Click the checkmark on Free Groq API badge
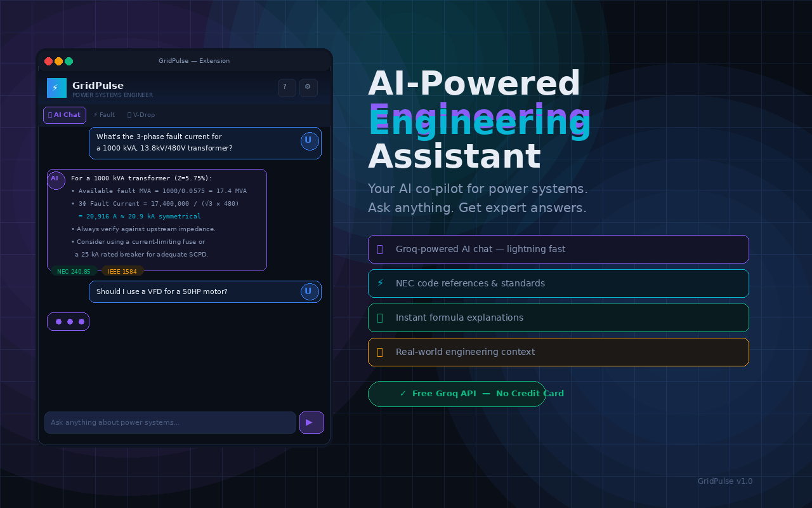The height and width of the screenshot is (508, 812). coord(403,394)
